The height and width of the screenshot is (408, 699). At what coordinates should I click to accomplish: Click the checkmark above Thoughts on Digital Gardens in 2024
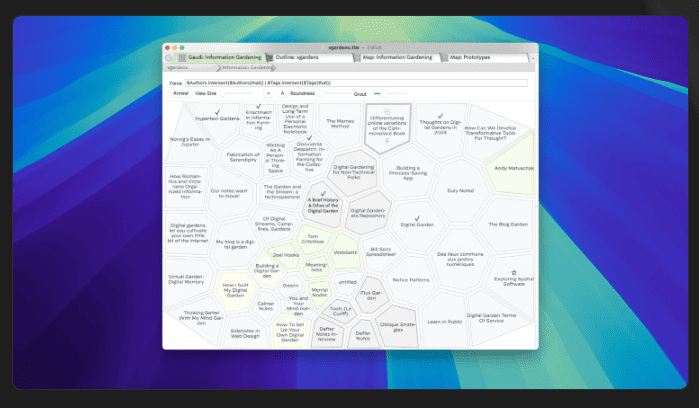point(440,116)
